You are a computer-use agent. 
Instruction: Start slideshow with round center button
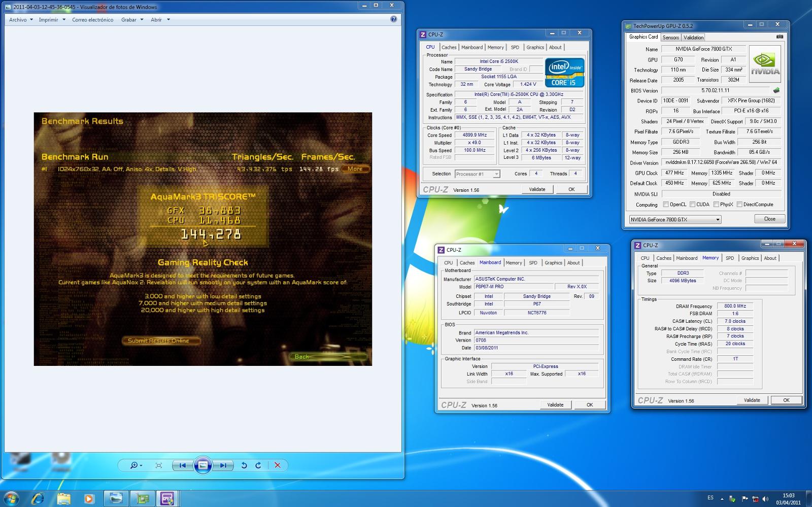coord(202,465)
